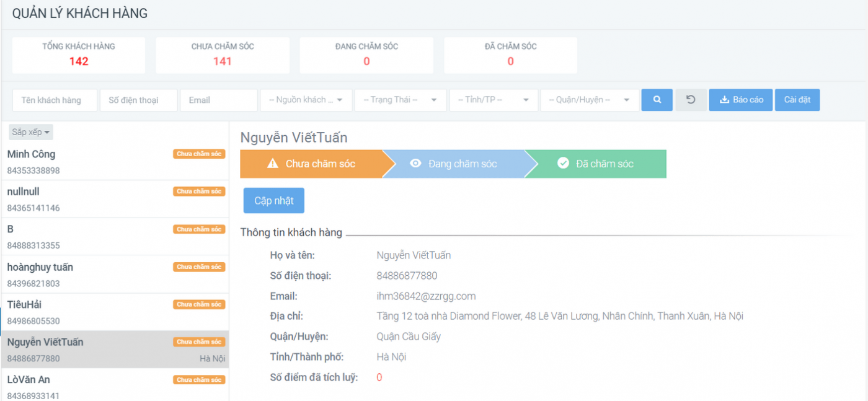The height and width of the screenshot is (401, 868).
Task: Click the download icon on Báo cáo
Action: [x=724, y=100]
